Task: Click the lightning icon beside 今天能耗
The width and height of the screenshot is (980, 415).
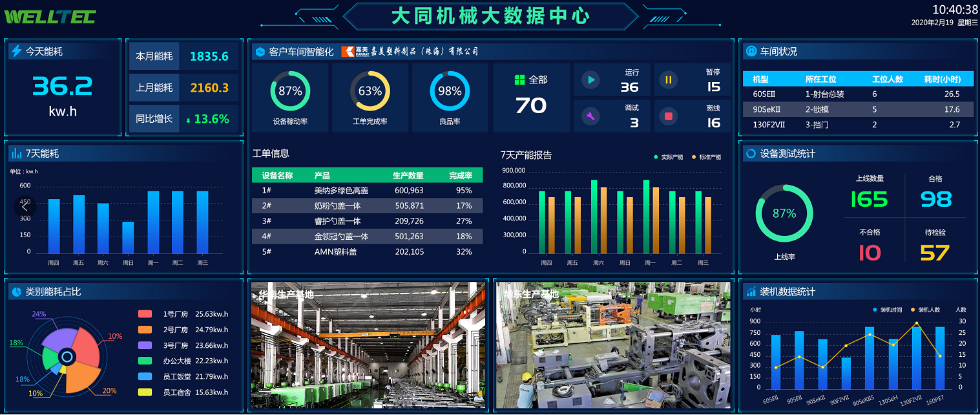Action: [16, 51]
